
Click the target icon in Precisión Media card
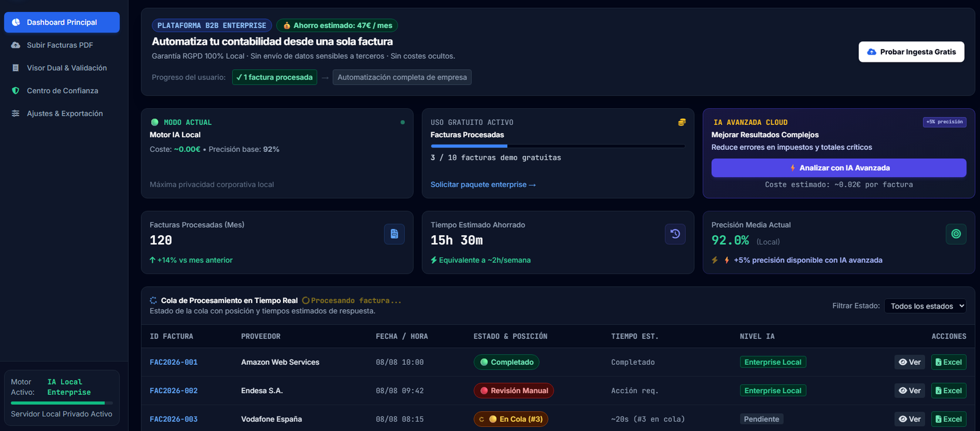click(x=956, y=234)
